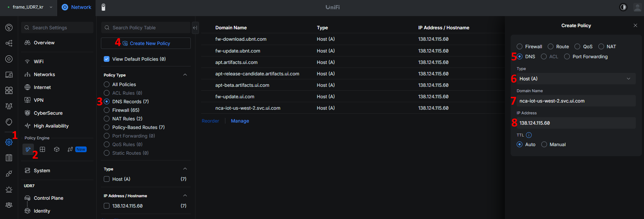The image size is (644, 219).
Task: Select All Policies radio button
Action: 107,84
